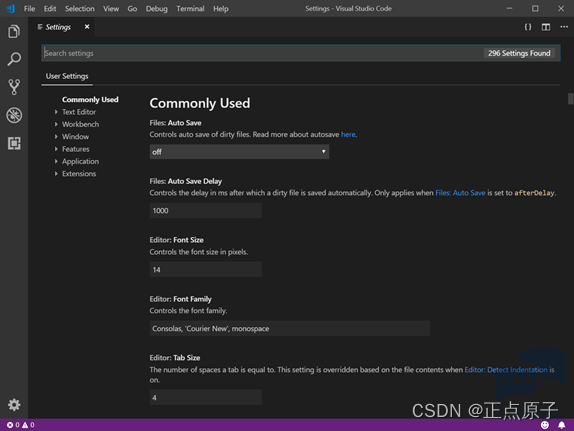Select Commonly Used in settings tree
574x431 pixels.
90,100
